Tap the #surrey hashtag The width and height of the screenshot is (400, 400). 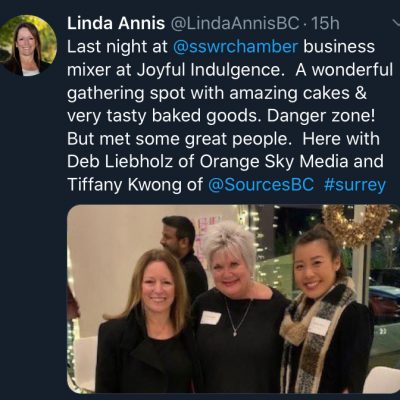355,185
